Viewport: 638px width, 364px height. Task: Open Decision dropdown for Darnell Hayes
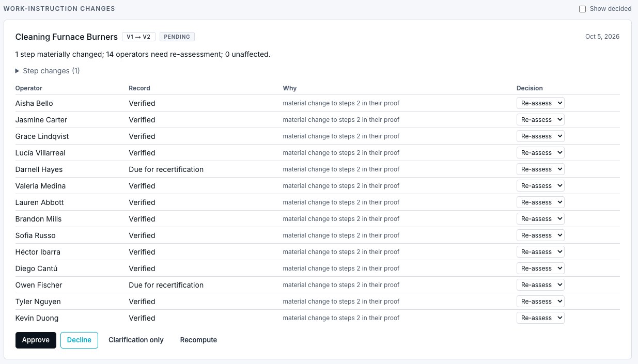[540, 169]
